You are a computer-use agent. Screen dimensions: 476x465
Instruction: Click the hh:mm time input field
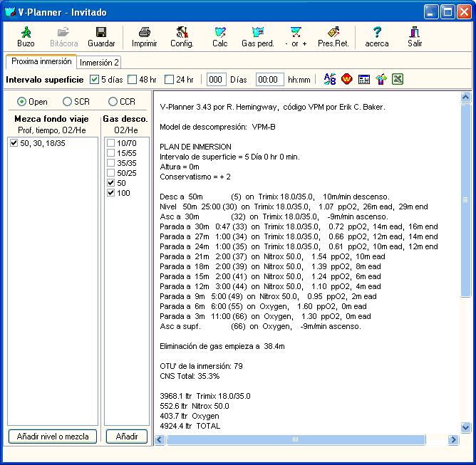point(269,80)
